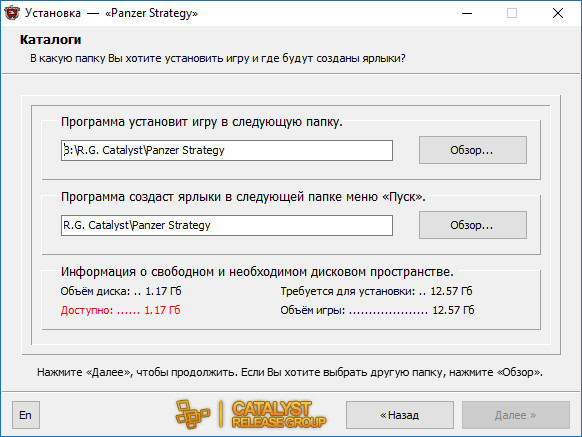Click the installer app icon in title bar
Viewport: 582px width, 437px height.
[12, 13]
